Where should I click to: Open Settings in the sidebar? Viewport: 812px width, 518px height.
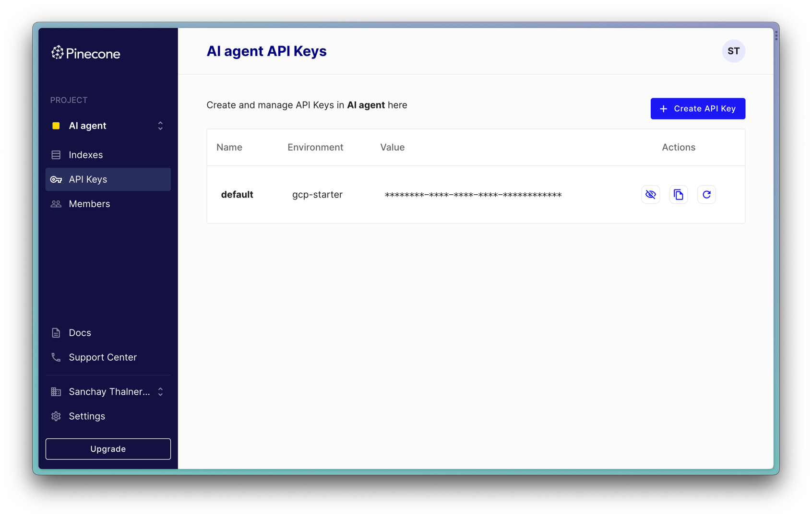(108, 416)
